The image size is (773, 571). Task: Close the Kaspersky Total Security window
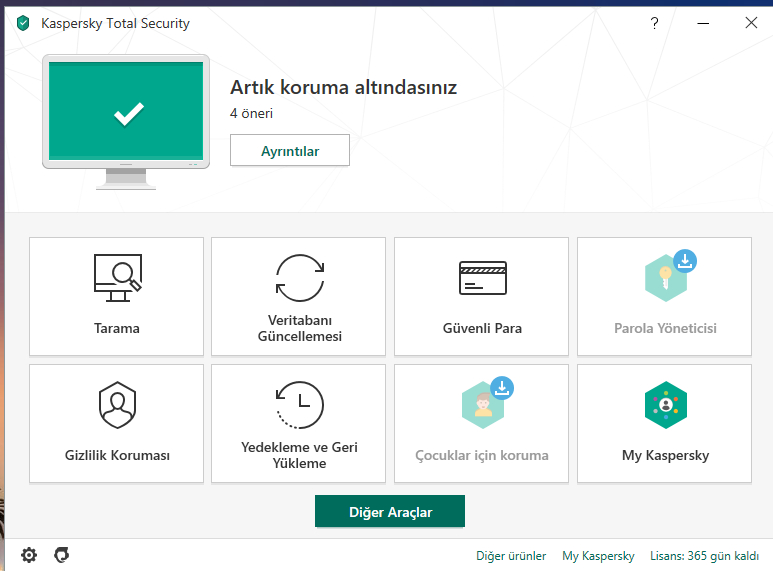point(751,23)
